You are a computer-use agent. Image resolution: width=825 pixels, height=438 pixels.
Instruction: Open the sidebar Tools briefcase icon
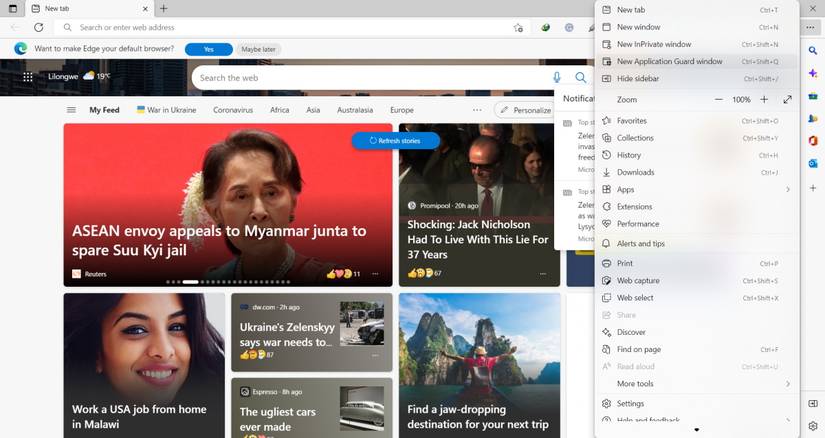point(813,96)
